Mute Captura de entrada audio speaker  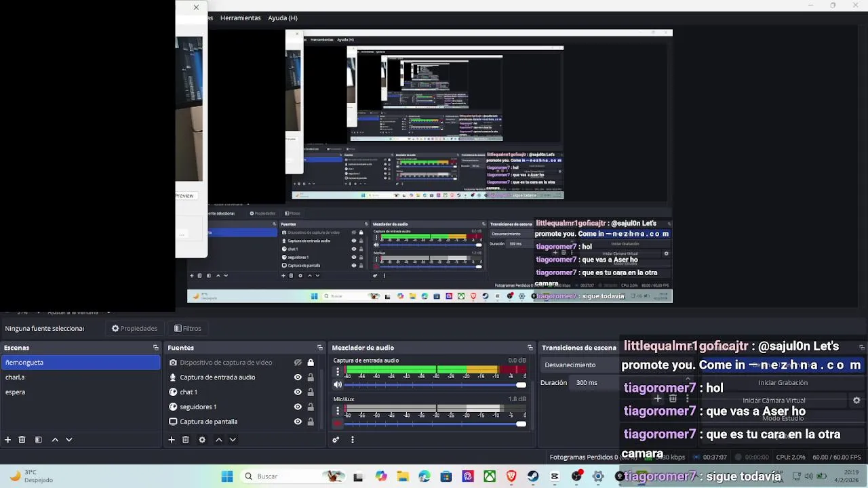(338, 385)
